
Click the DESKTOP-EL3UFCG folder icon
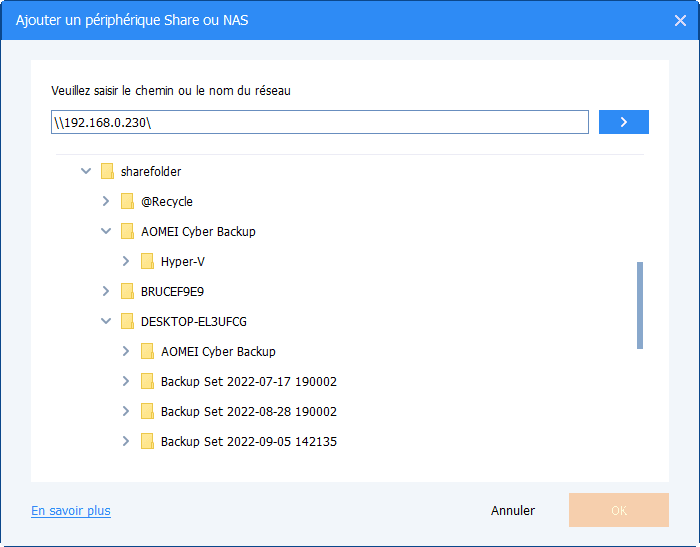tap(127, 322)
